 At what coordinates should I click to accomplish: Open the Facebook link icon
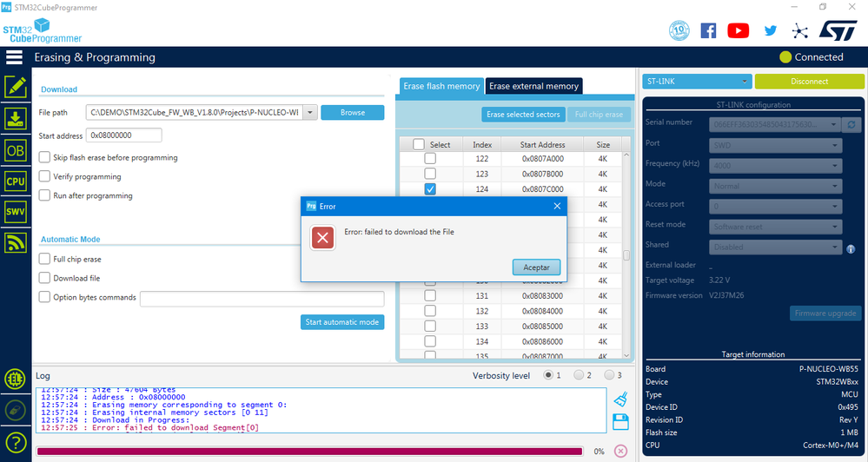[709, 30]
